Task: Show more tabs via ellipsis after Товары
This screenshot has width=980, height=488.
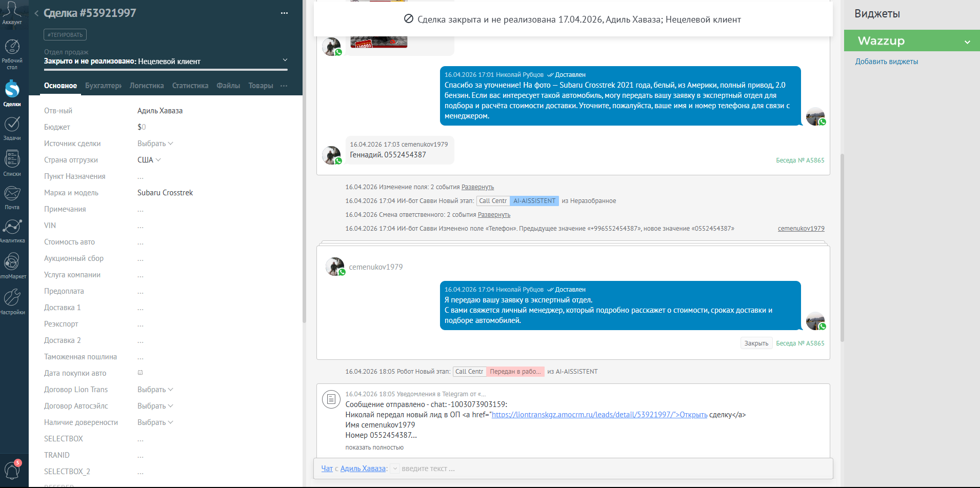Action: tap(284, 86)
